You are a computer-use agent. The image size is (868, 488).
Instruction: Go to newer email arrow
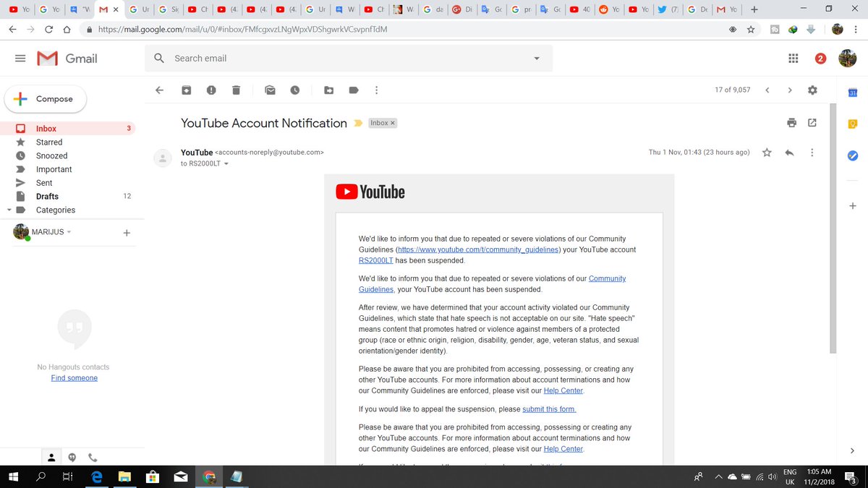[767, 90]
